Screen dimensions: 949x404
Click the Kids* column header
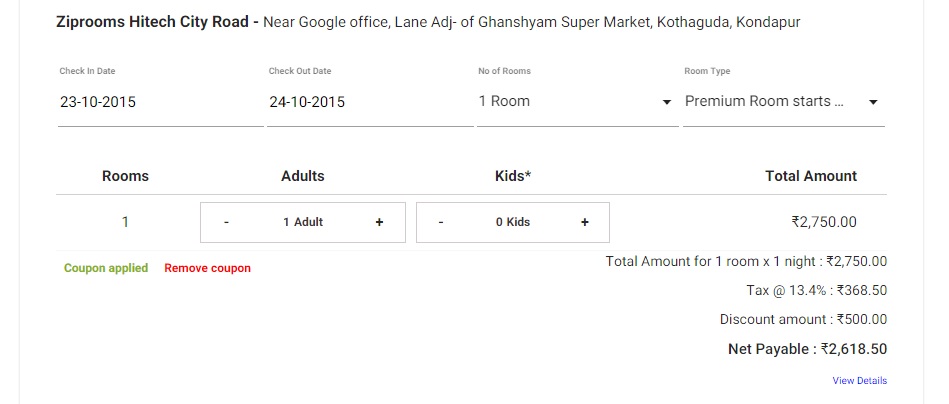pos(513,176)
